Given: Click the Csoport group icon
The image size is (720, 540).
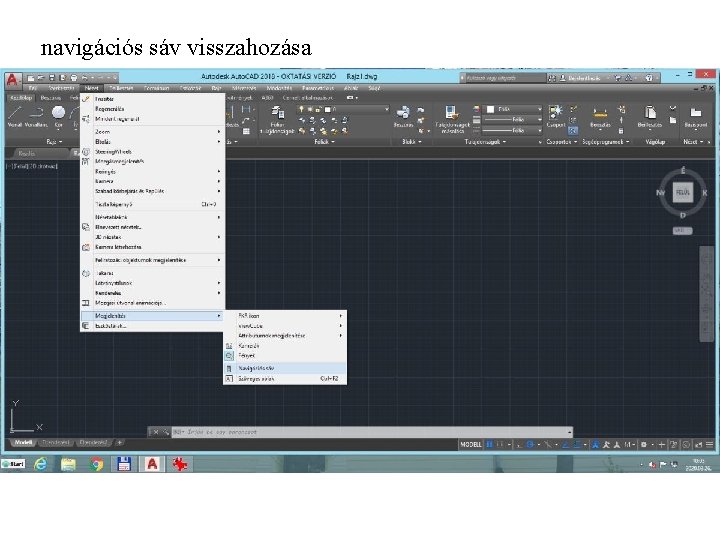Looking at the screenshot, I should [556, 116].
